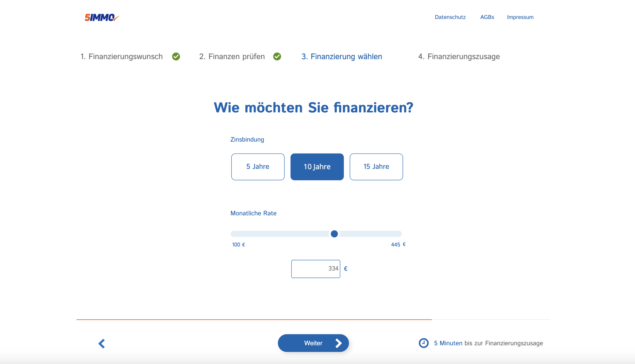The width and height of the screenshot is (635, 364).
Task: Open the AGBs link
Action: coord(487,17)
